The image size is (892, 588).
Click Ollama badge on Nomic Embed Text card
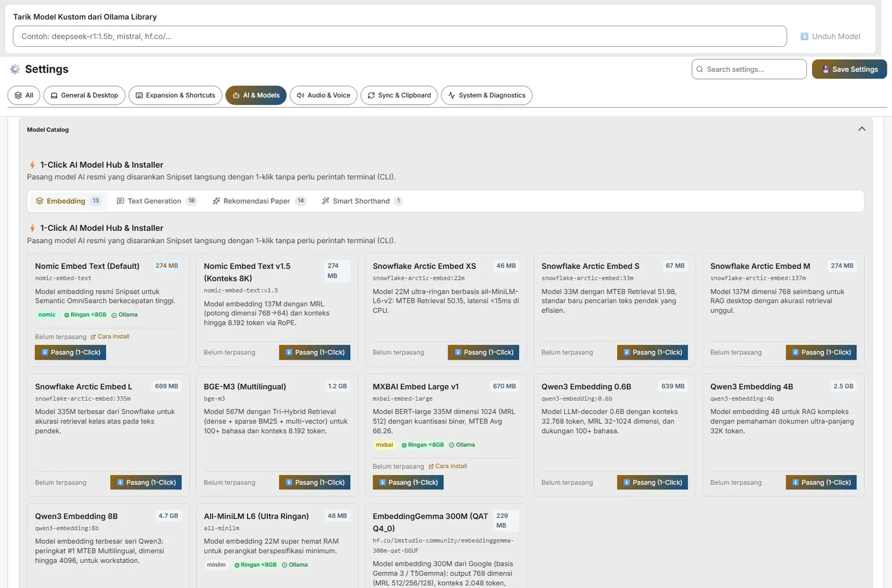coord(124,315)
